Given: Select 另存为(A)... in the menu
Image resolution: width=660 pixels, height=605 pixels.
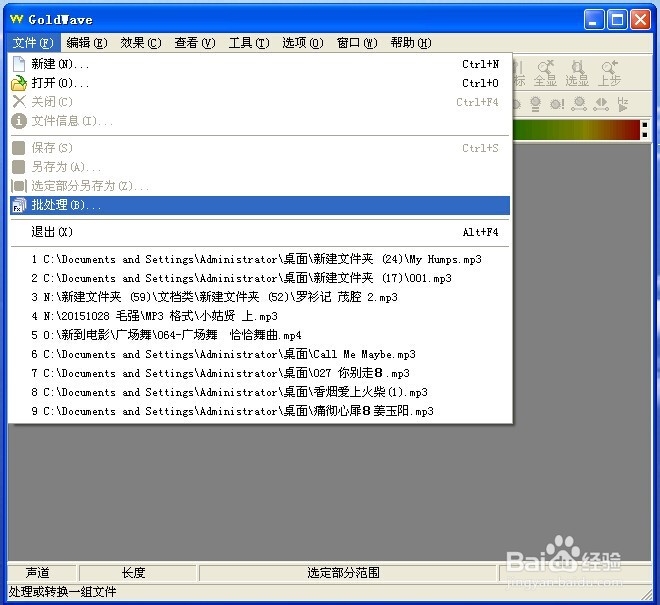Looking at the screenshot, I should coord(260,167).
